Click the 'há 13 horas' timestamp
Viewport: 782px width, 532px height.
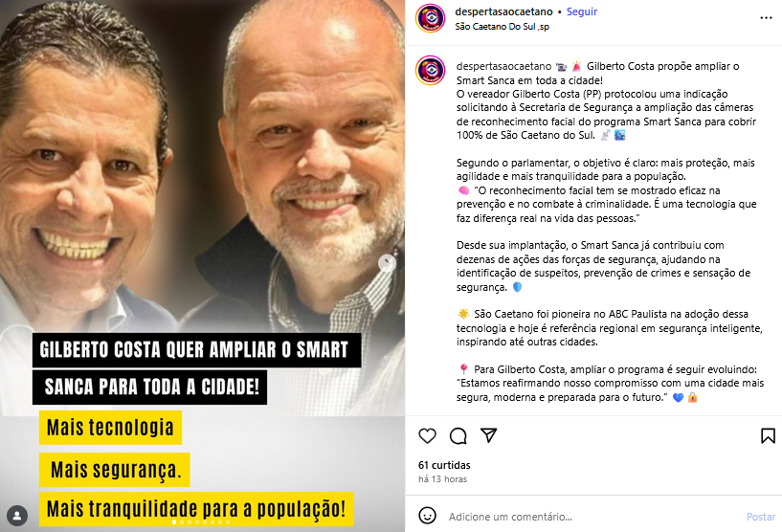[x=442, y=479]
